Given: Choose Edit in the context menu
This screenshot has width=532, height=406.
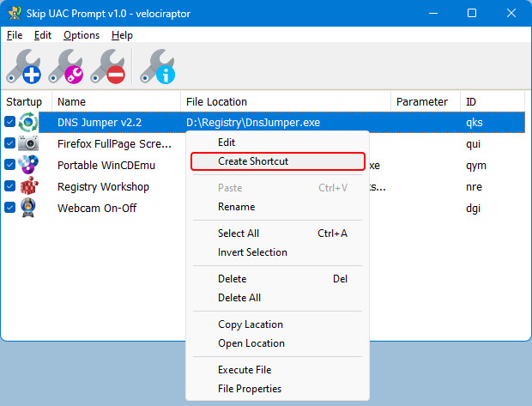Looking at the screenshot, I should (x=277, y=142).
